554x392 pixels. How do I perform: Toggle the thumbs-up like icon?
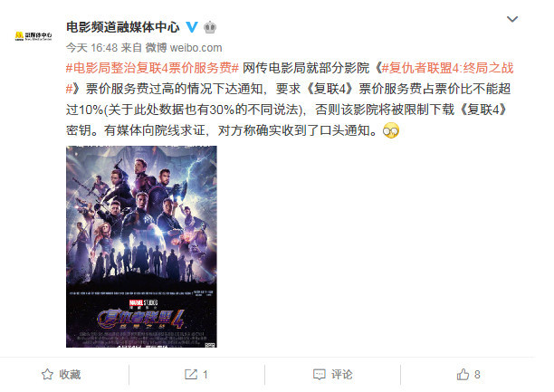coord(463,374)
